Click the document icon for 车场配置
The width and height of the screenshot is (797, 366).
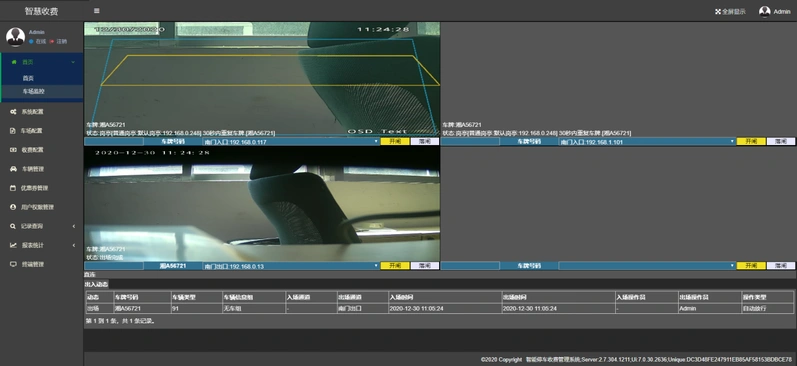pyautogui.click(x=13, y=131)
